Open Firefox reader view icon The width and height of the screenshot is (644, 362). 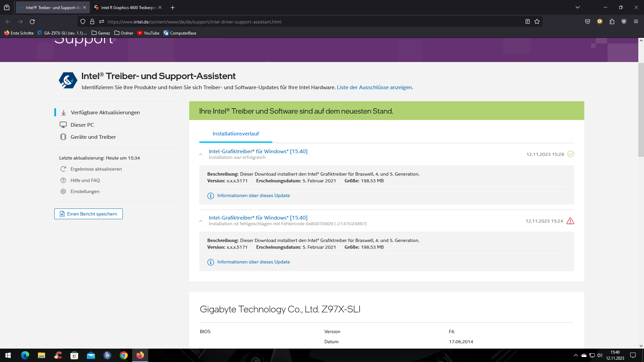[527, 22]
